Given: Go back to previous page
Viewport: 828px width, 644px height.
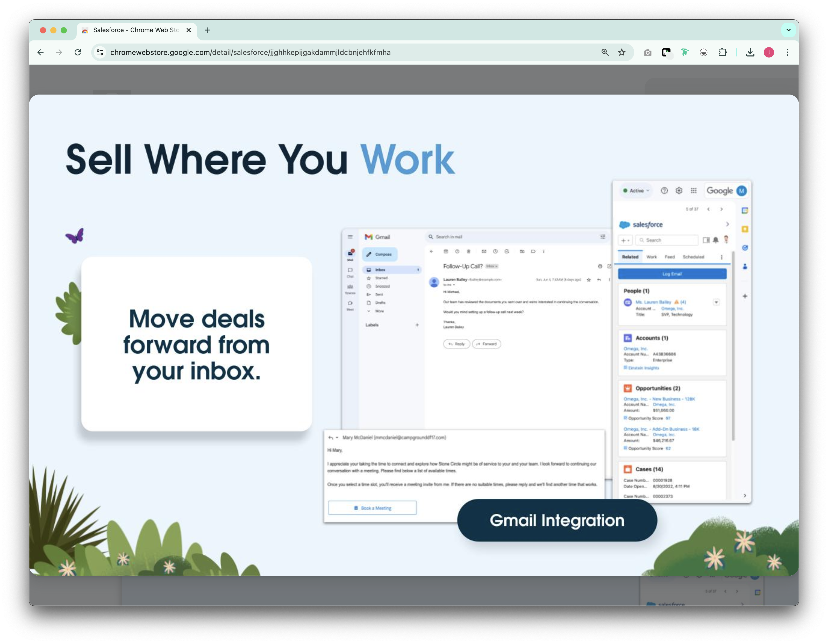Looking at the screenshot, I should tap(41, 52).
